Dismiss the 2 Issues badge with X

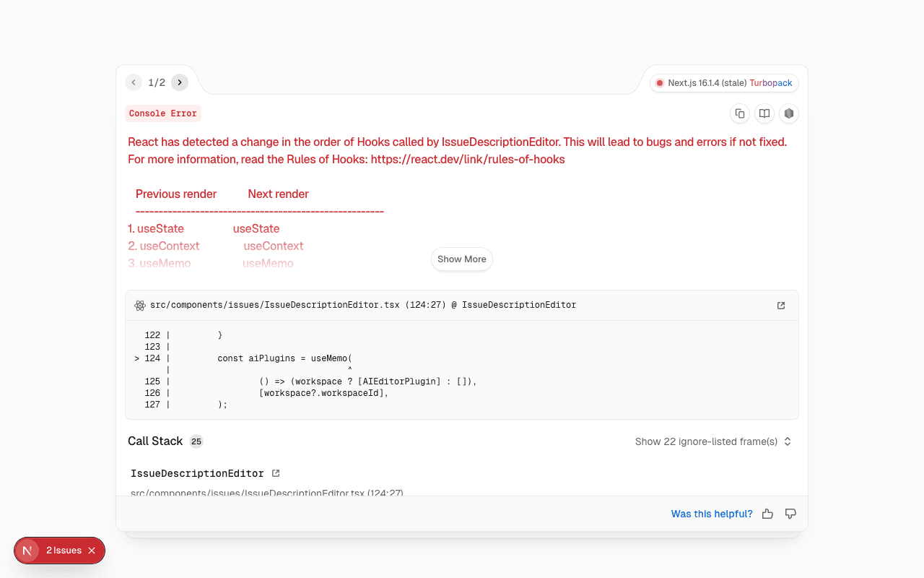coord(92,551)
